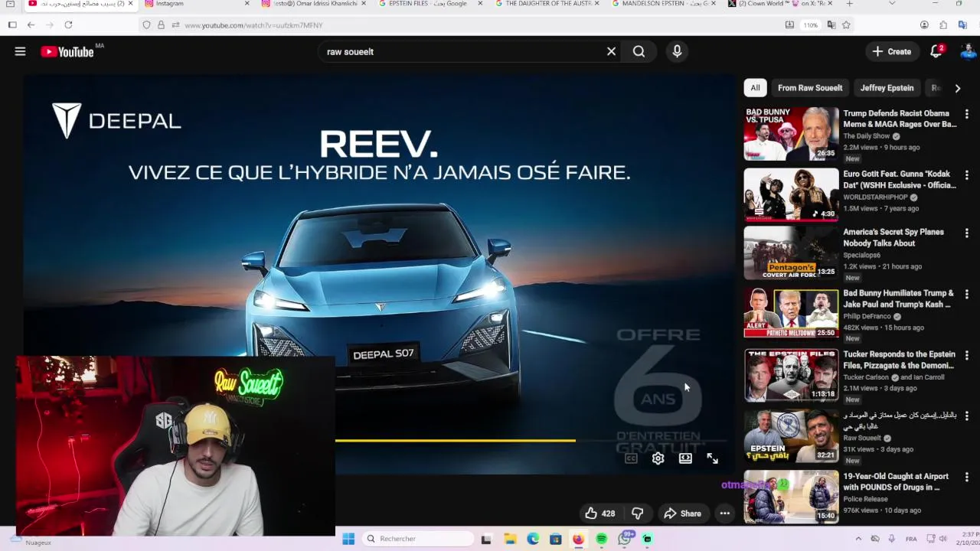Clear the 'raw soueelt' search text
This screenshot has width=980, height=551.
tap(611, 51)
